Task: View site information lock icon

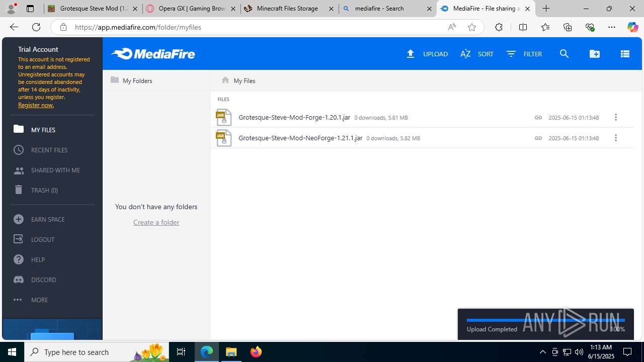Action: coord(63,27)
